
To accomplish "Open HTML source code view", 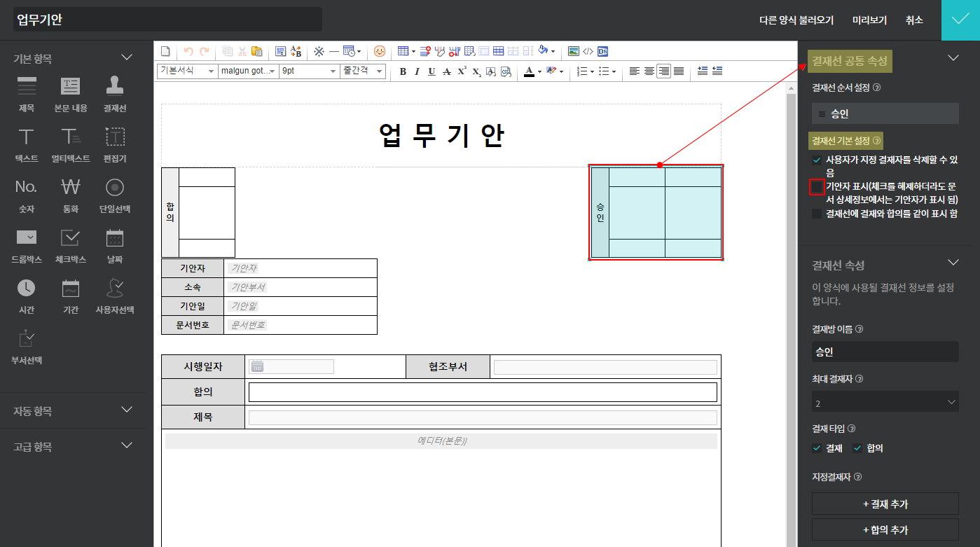I will coord(588,51).
